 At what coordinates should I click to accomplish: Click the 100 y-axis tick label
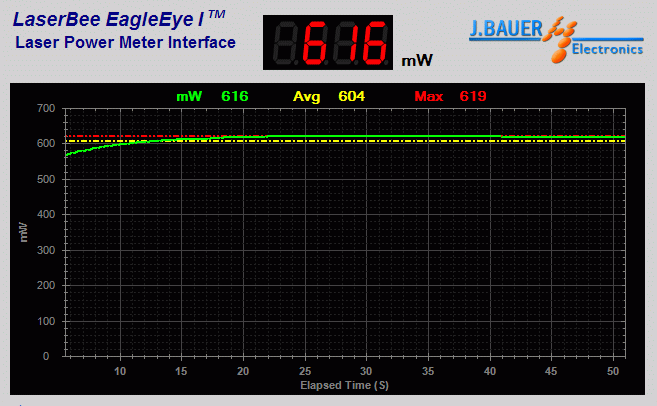point(46,321)
